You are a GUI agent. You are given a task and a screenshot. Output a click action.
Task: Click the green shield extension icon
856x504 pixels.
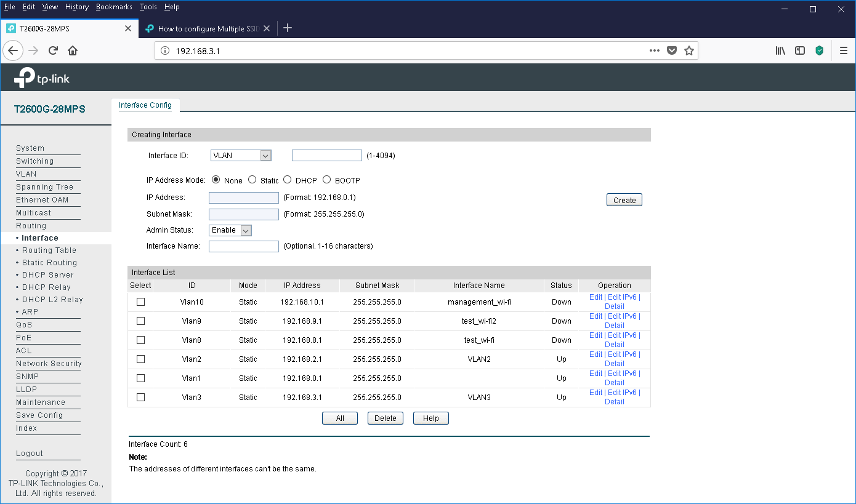pos(820,50)
